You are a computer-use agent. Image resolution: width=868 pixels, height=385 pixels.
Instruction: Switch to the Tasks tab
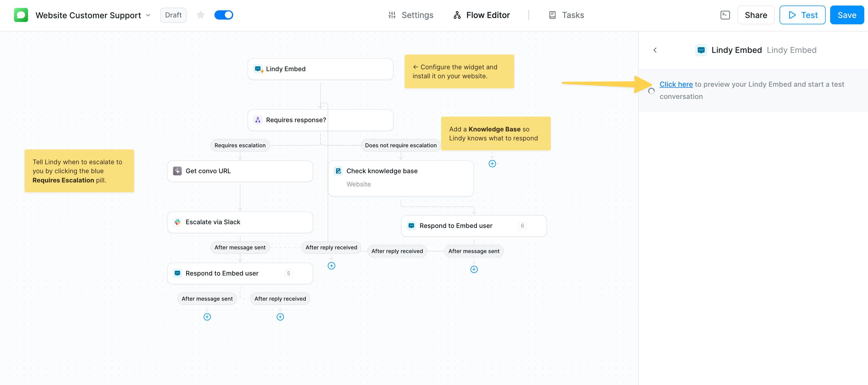coord(566,15)
